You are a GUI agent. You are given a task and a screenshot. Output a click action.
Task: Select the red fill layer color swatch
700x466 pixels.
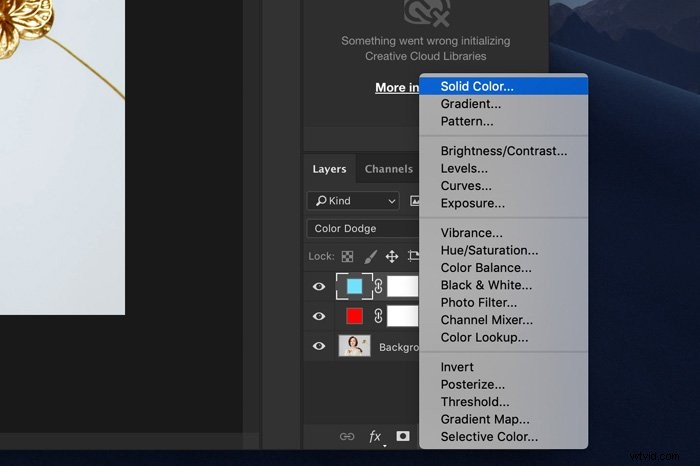tap(354, 316)
